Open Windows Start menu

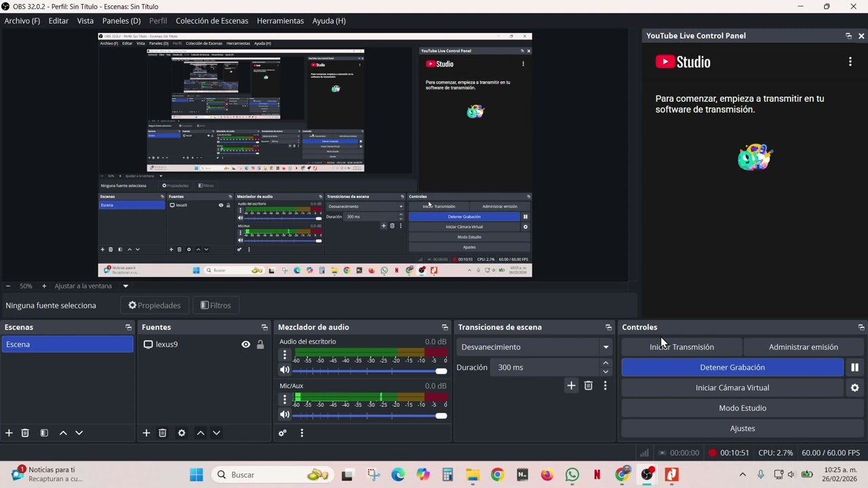(197, 475)
